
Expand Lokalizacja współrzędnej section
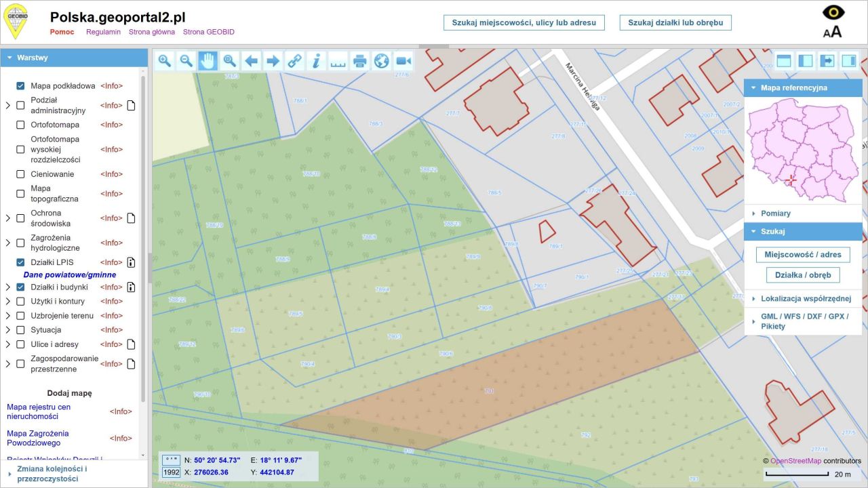pos(803,298)
